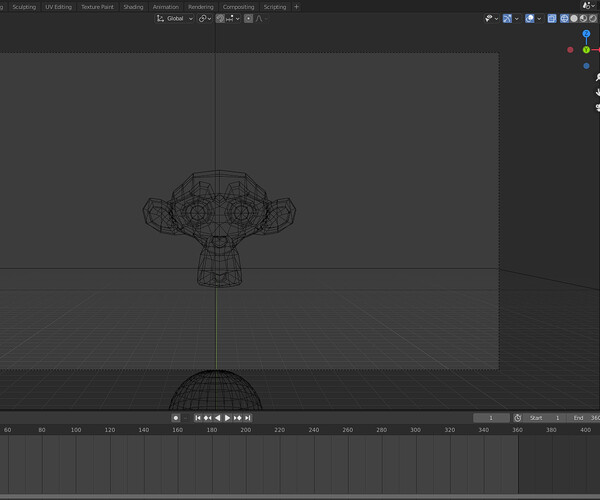Click the Z axis on navigation gizmo
The width and height of the screenshot is (600, 500).
click(586, 34)
